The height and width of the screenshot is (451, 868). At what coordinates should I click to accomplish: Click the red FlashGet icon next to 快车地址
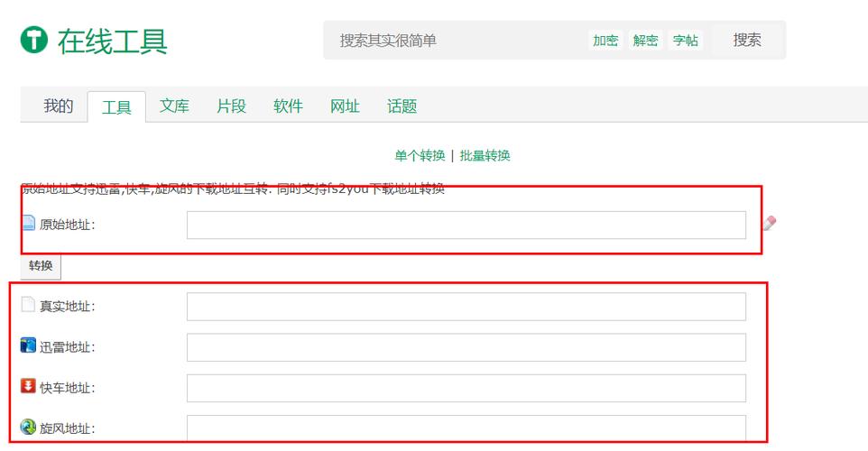coord(28,386)
